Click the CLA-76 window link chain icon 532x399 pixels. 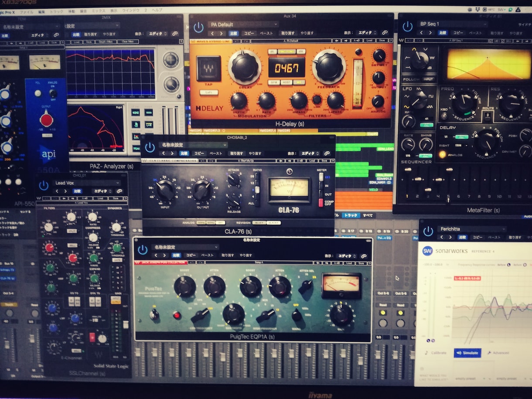coord(327,153)
